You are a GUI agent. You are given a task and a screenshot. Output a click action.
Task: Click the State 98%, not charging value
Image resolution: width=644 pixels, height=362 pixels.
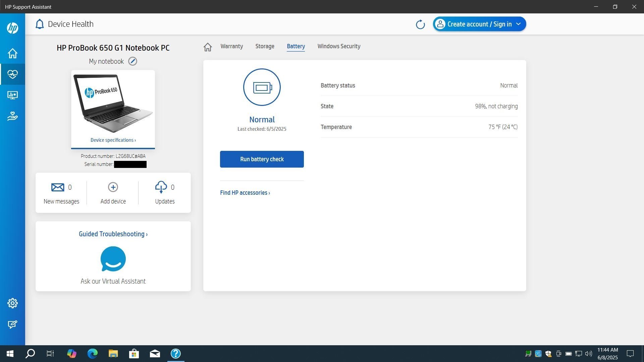pos(496,106)
